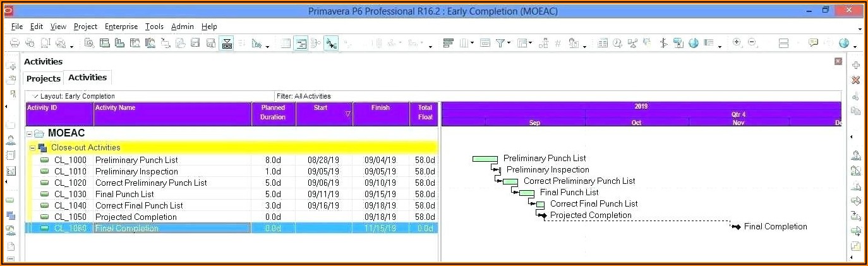
Task: Toggle the Gantt Chart view button
Action: point(301,44)
